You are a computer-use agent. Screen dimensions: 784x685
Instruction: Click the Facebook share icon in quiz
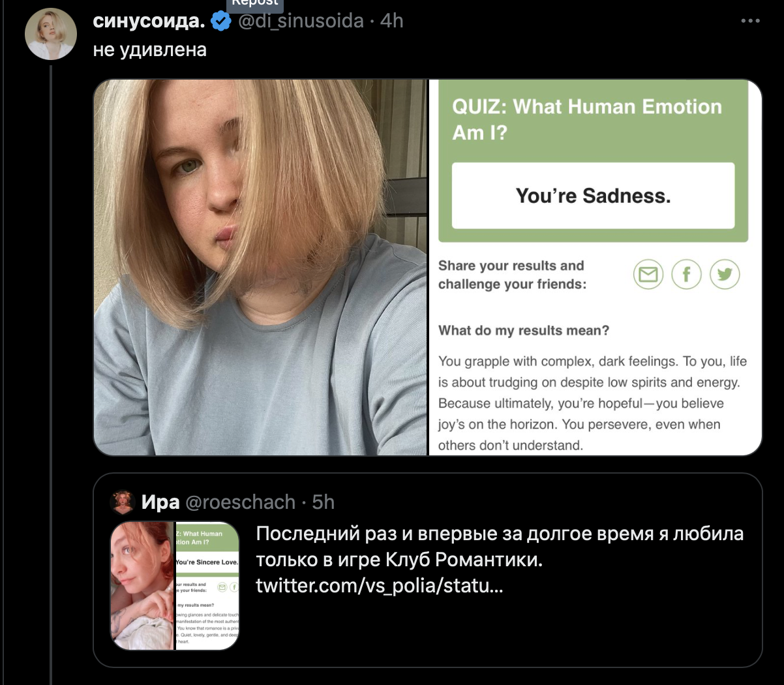click(686, 275)
